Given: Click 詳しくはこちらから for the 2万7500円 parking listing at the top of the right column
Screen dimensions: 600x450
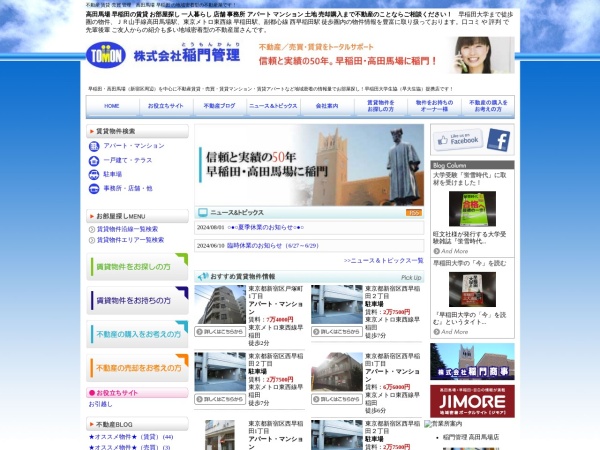Looking at the screenshot, I should coord(337,332).
